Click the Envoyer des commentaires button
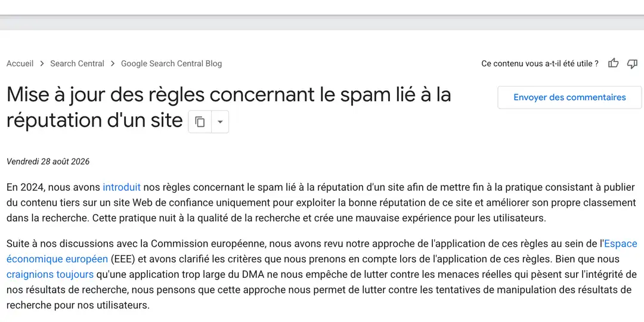644x322 pixels. 569,97
